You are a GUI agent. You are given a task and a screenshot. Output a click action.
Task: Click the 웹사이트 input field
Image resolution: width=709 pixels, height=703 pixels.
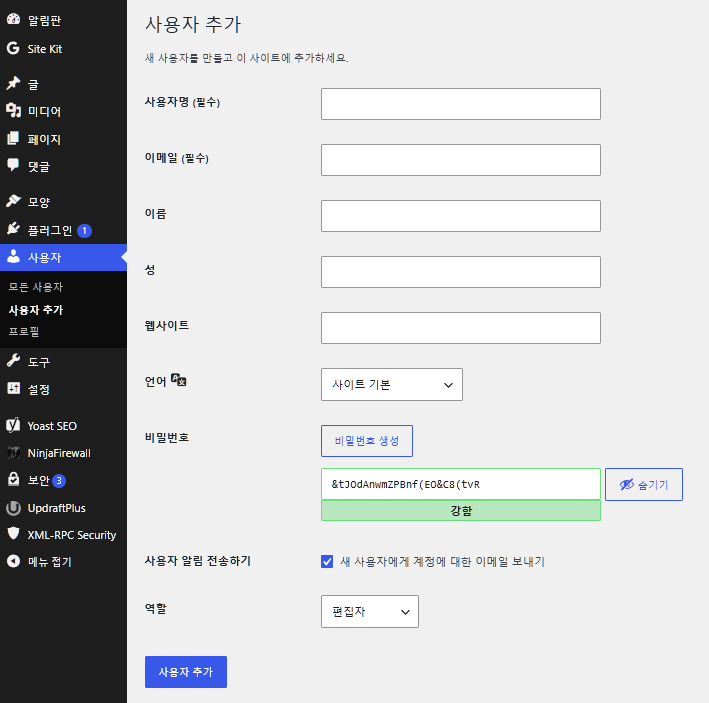[x=461, y=328]
